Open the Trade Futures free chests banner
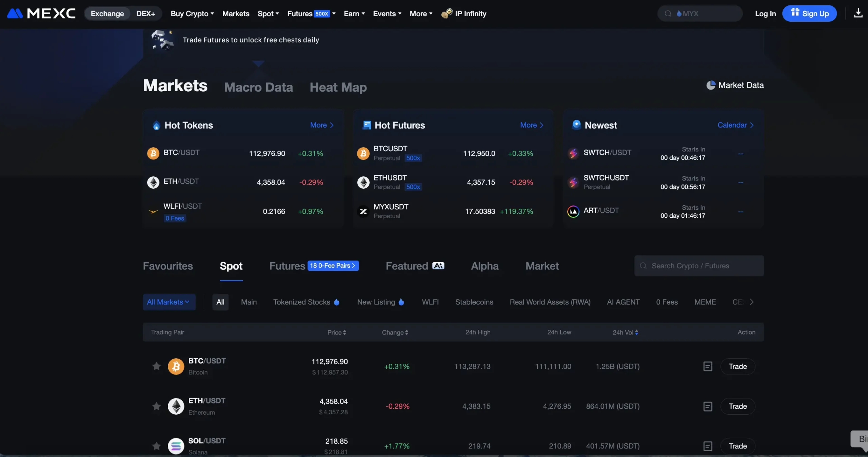 coord(251,40)
